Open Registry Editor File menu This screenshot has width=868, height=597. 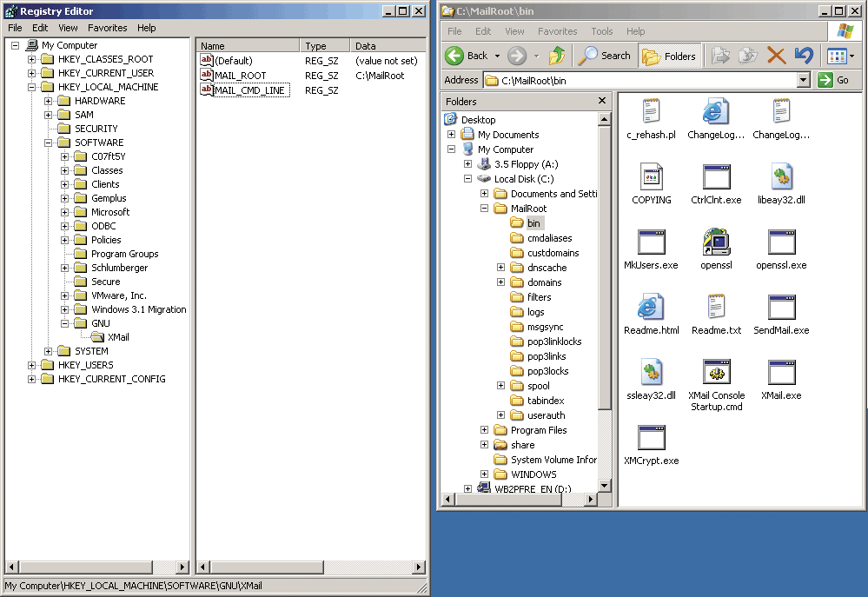coord(15,28)
